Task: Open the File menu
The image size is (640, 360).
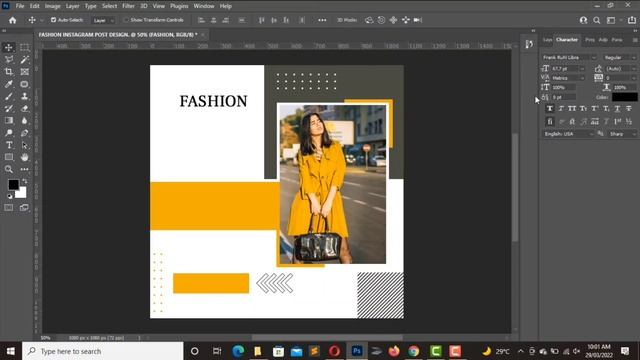Action: [20, 6]
